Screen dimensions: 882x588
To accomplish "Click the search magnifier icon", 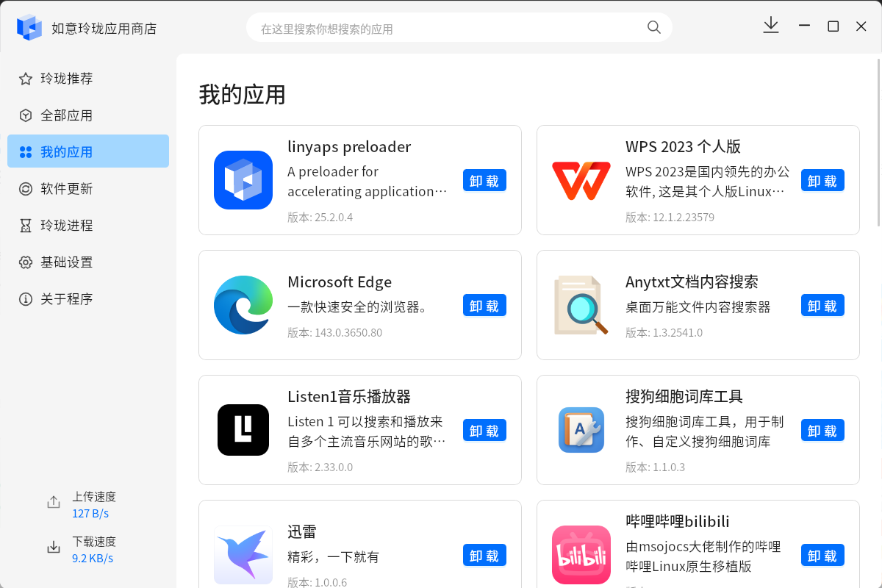I will (654, 27).
